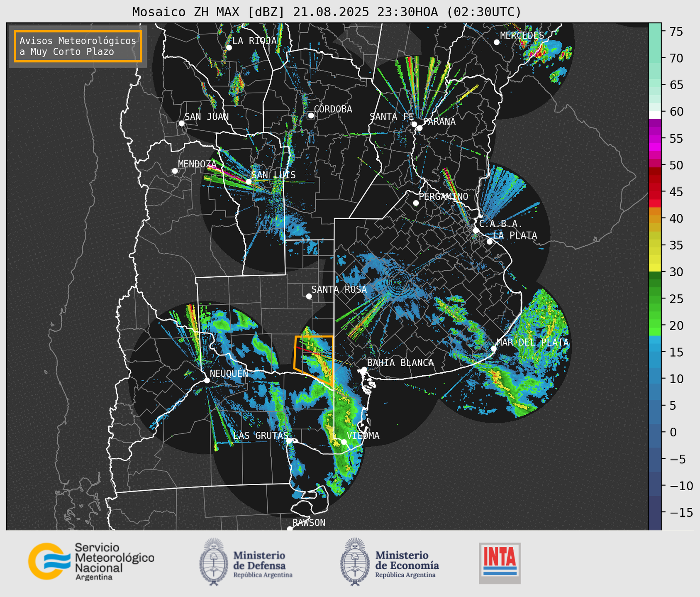Click the orange warning polygon near Bahía Blanca

pyautogui.click(x=314, y=361)
